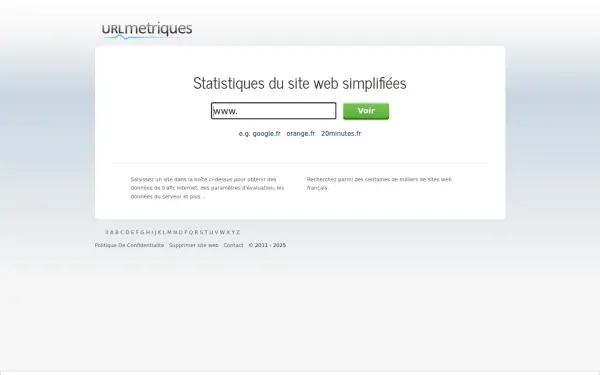
Task: Open the Contact footer link
Action: [233, 245]
